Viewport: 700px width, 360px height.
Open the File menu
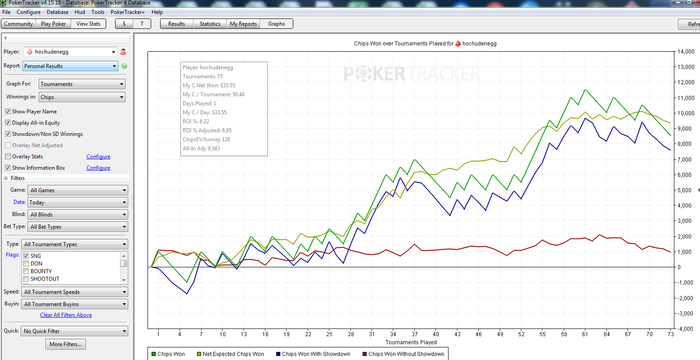[x=6, y=12]
